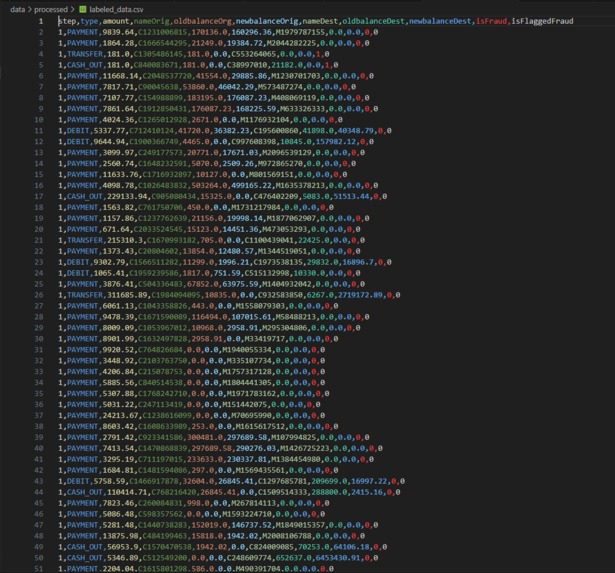Click CASH_OUT on line 5
The height and width of the screenshot is (573, 615).
click(85, 65)
